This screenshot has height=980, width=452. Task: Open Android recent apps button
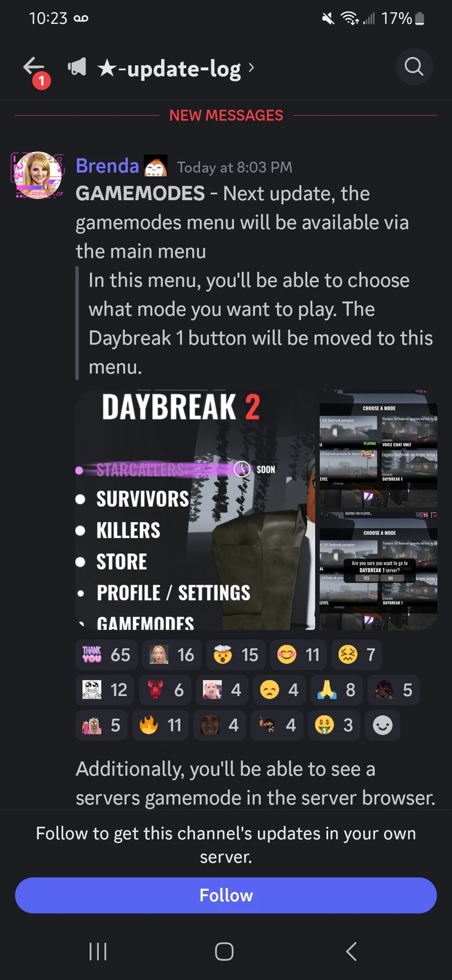[x=98, y=951]
